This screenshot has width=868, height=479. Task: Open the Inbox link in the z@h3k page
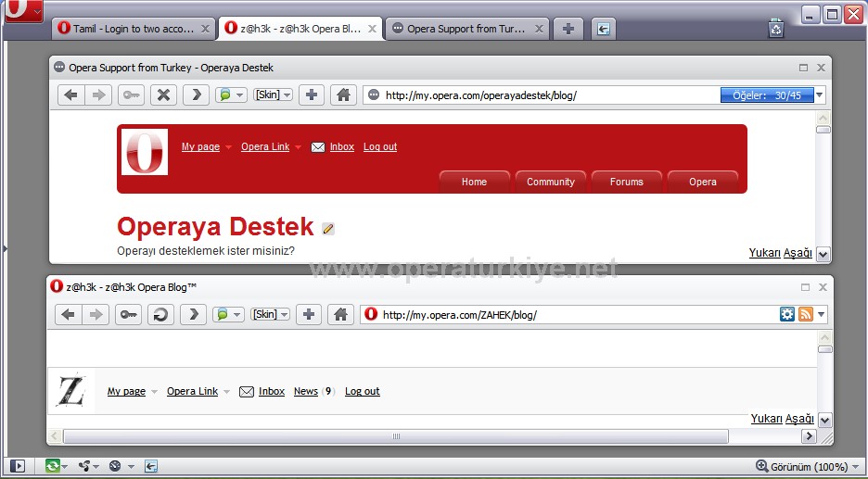pyautogui.click(x=271, y=391)
